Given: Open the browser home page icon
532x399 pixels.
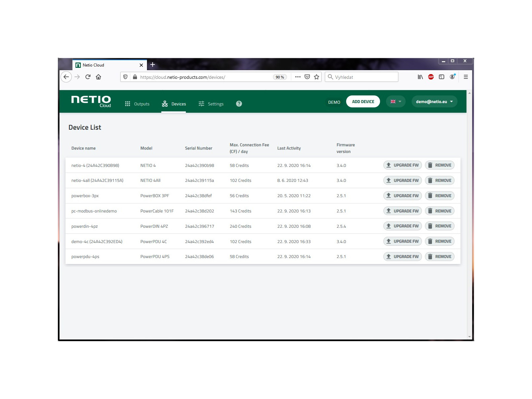Looking at the screenshot, I should [98, 77].
